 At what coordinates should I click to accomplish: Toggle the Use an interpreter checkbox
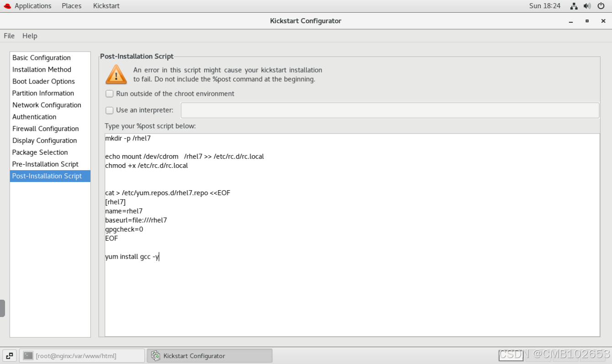pos(110,110)
